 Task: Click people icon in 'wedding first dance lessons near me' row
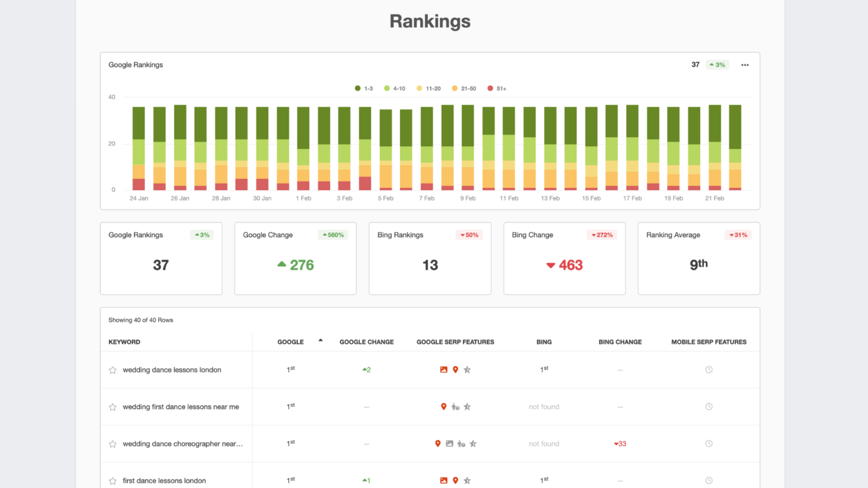tap(455, 407)
